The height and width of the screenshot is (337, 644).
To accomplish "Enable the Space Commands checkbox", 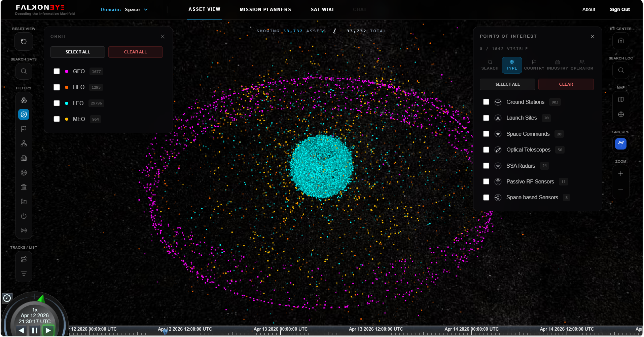I will (x=486, y=134).
